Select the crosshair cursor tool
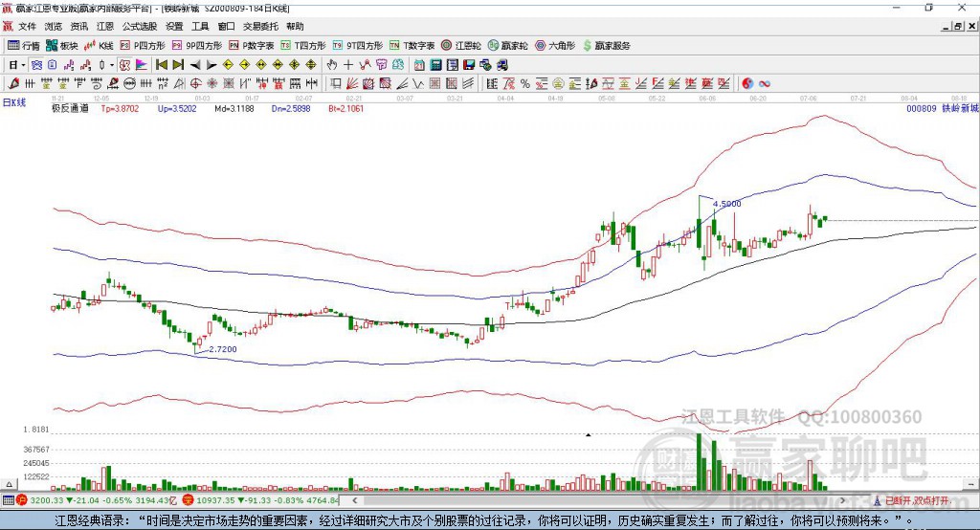980x530 pixels. tap(348, 65)
